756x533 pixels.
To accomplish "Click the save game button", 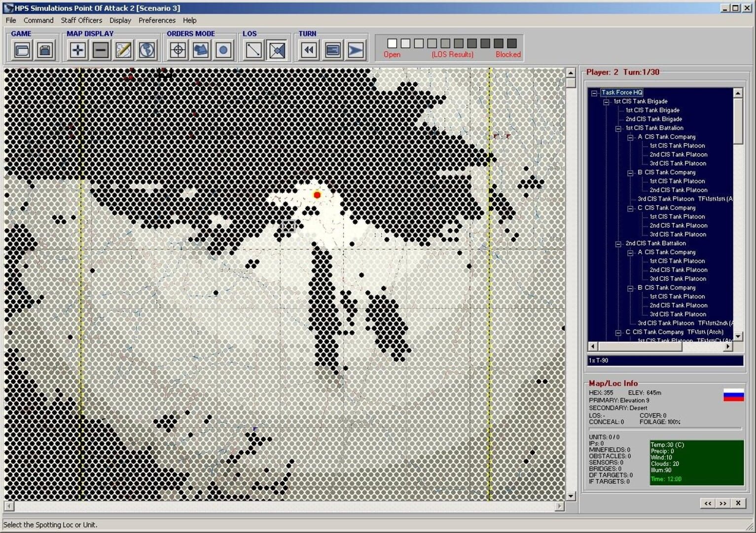I will tap(44, 49).
